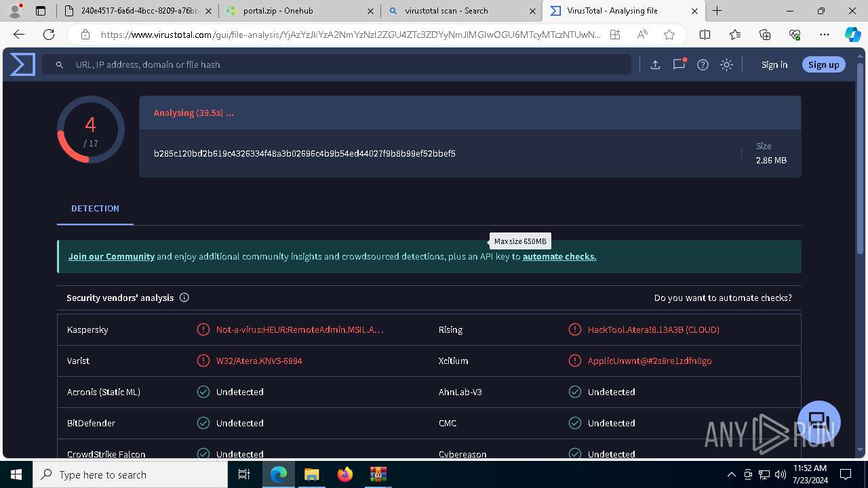This screenshot has width=868, height=488.
Task: Open the Favorites list icon
Action: click(735, 35)
